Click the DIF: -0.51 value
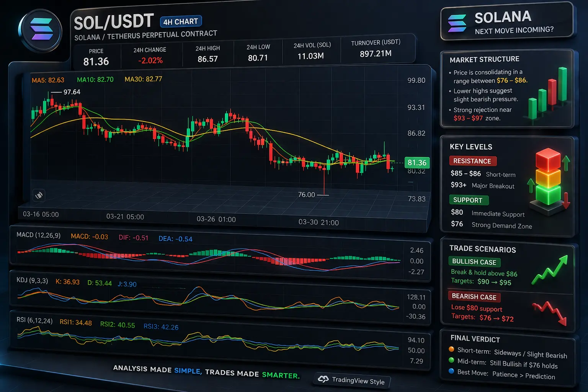 coord(133,238)
